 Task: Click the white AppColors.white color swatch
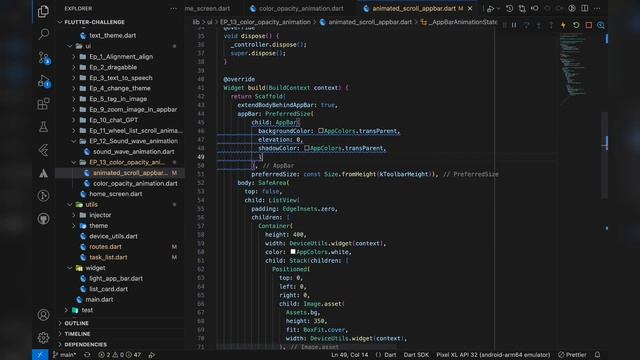click(293, 252)
